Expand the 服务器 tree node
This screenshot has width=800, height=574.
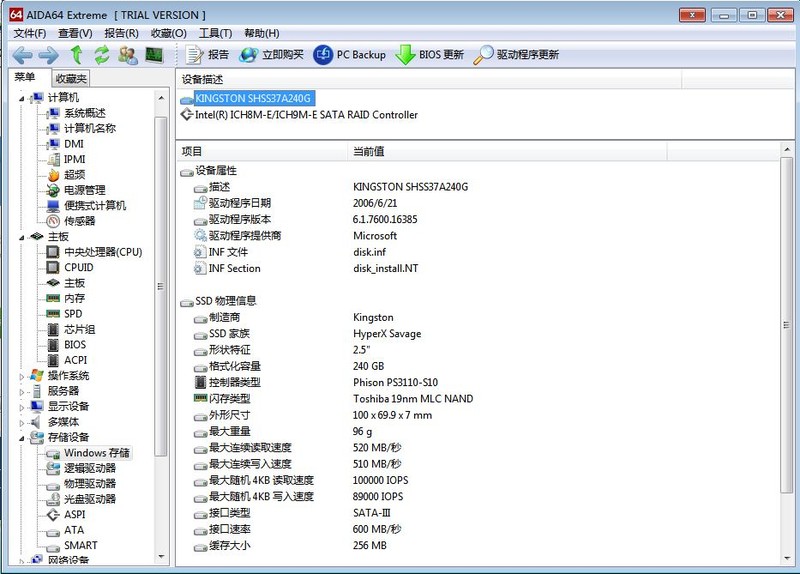(x=21, y=392)
